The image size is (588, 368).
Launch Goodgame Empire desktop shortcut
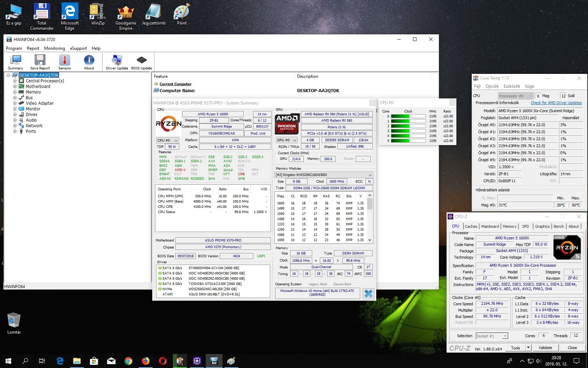point(126,17)
